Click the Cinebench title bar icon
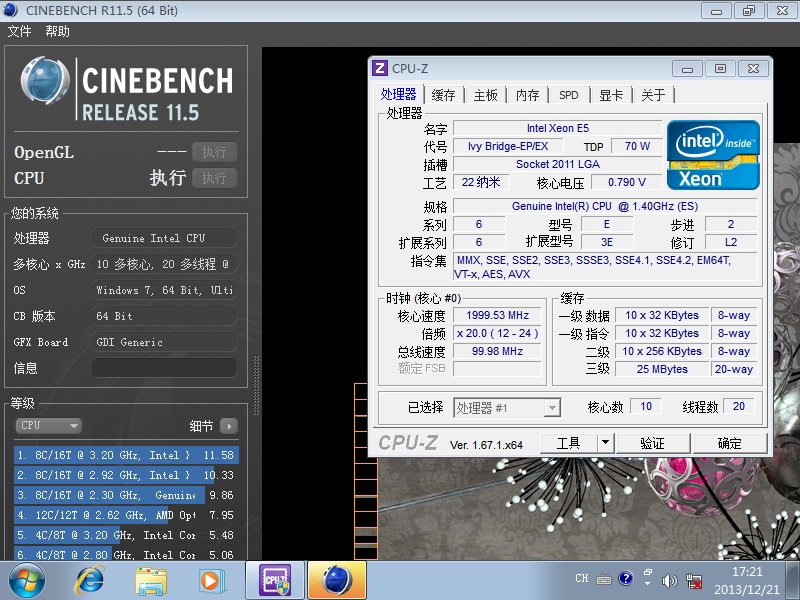The image size is (800, 600). click(x=10, y=10)
